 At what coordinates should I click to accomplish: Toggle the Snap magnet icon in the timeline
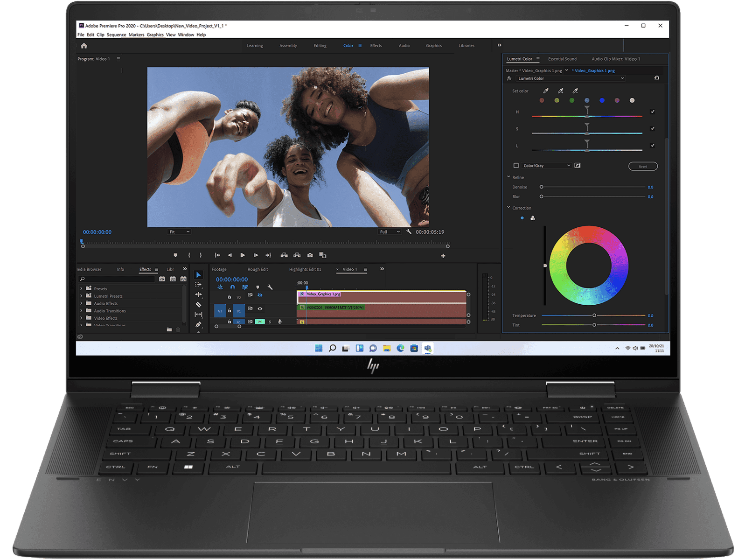232,287
